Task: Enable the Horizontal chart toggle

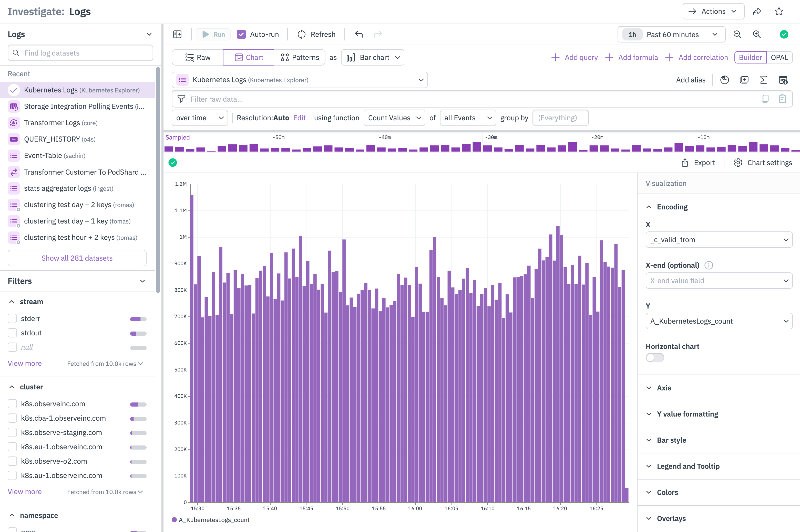Action: [654, 358]
